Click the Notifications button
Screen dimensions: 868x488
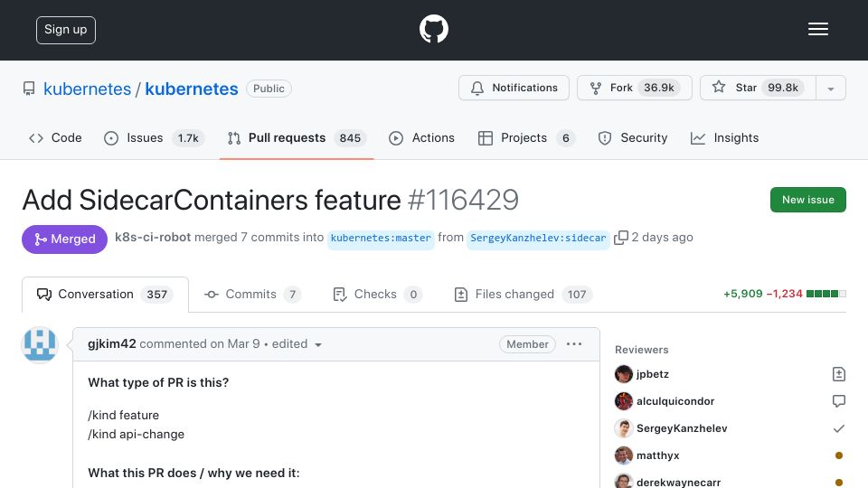[x=514, y=88]
